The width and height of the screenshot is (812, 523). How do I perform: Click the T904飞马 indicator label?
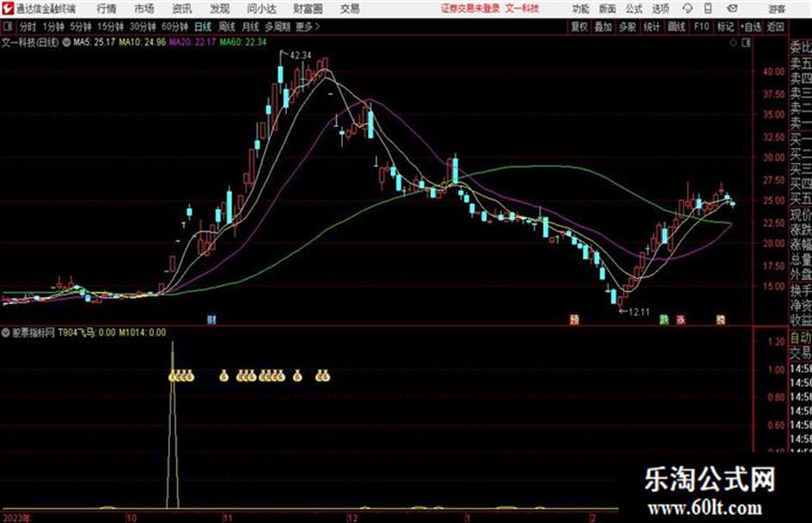(76, 332)
